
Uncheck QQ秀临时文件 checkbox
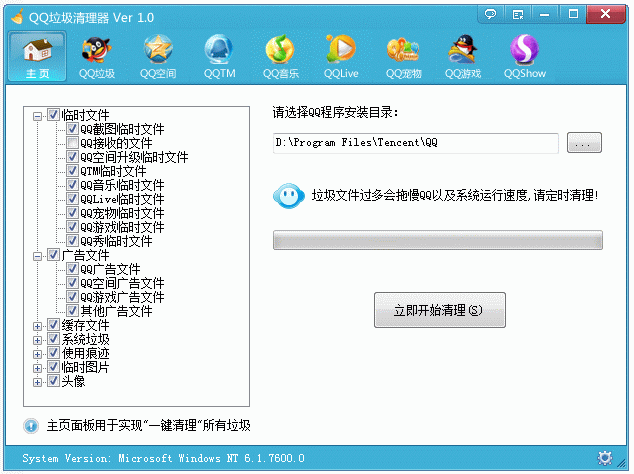[72, 241]
